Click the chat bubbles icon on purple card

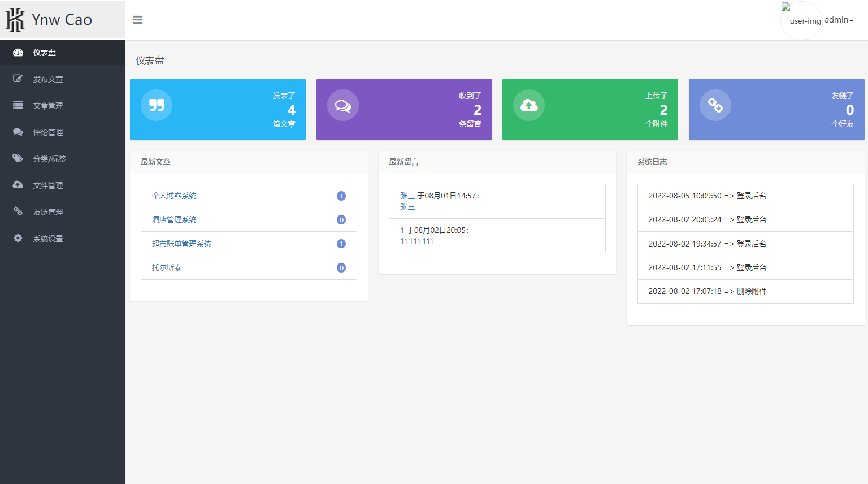click(x=343, y=105)
